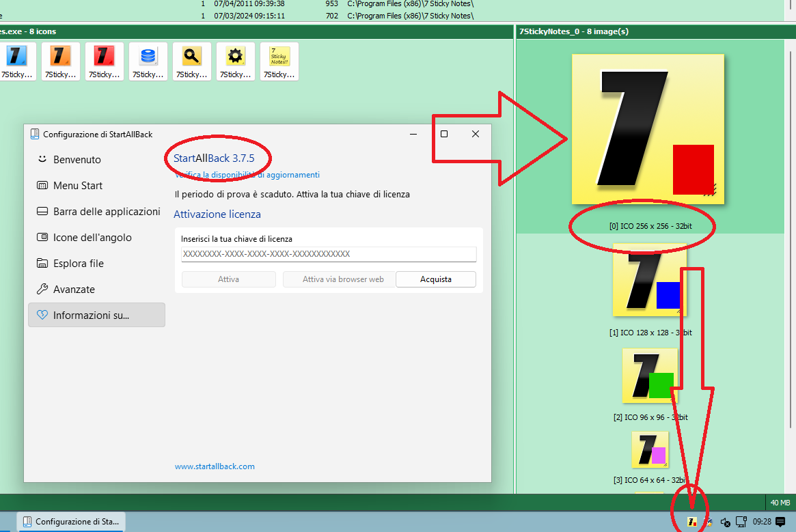
Task: Click the '[0] ICO 256 x 256 - 32bit' label
Action: [650, 226]
